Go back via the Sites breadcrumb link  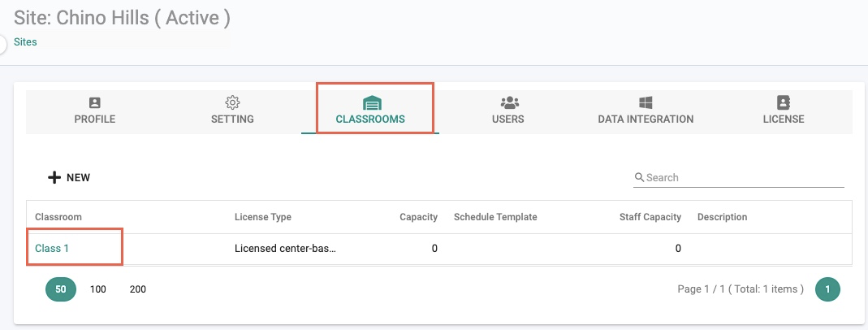point(25,42)
